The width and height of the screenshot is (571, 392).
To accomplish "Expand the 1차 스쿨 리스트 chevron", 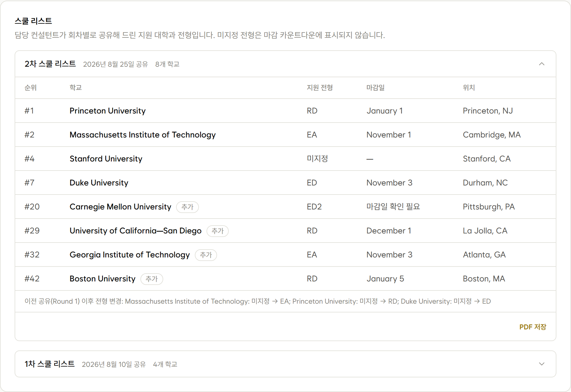I will [542, 364].
